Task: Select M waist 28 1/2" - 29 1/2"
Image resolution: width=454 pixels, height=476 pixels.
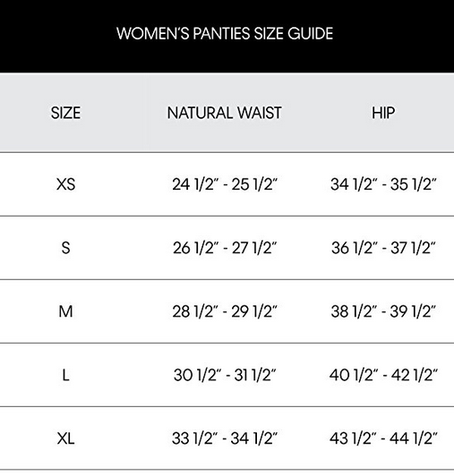Action: click(x=225, y=311)
